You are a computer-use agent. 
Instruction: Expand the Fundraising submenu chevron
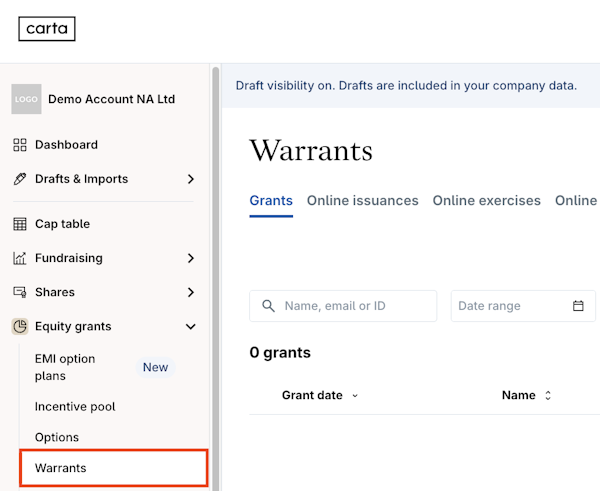(190, 258)
